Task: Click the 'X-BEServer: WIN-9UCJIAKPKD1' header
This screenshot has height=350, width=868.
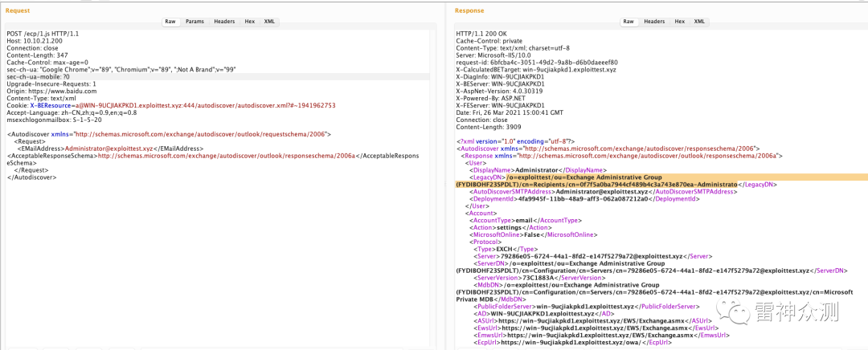Action: (x=501, y=84)
